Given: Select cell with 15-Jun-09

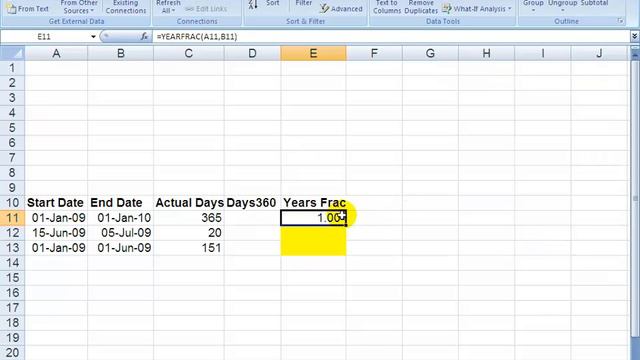Looking at the screenshot, I should [56, 233].
